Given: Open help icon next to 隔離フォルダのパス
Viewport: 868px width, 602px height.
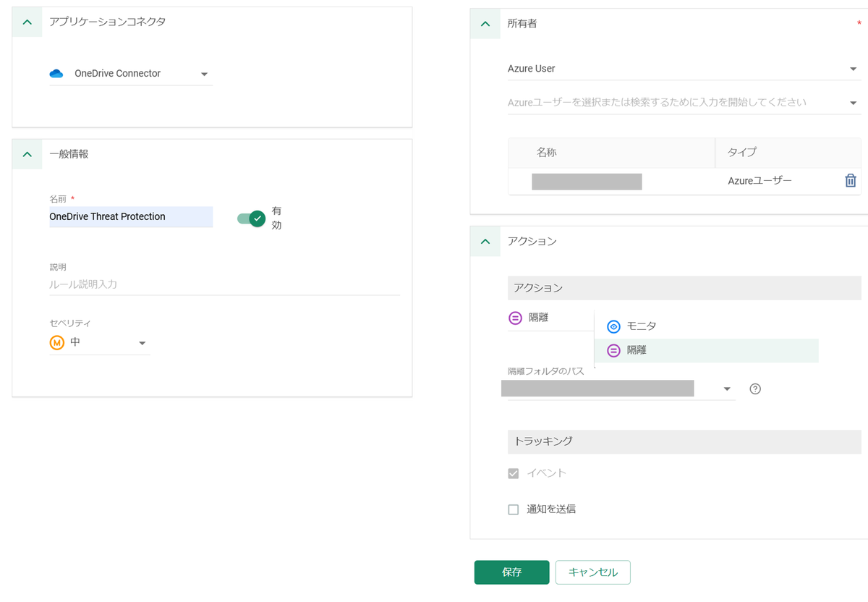Looking at the screenshot, I should coord(755,389).
